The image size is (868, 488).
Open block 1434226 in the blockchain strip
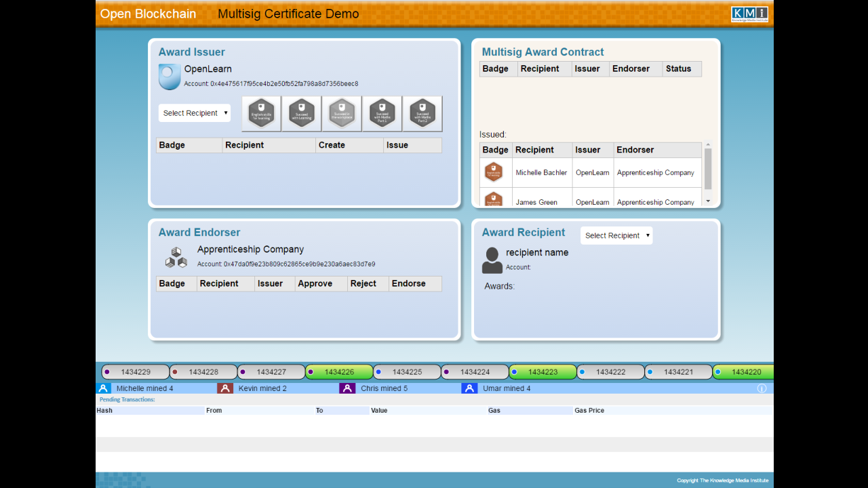[339, 372]
